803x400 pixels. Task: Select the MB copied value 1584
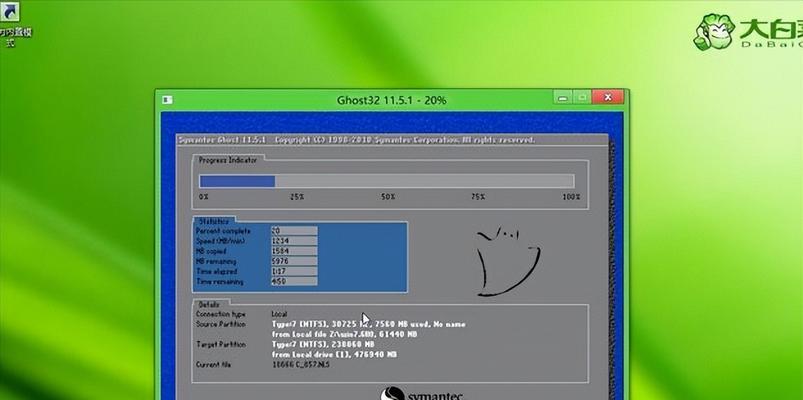point(294,251)
